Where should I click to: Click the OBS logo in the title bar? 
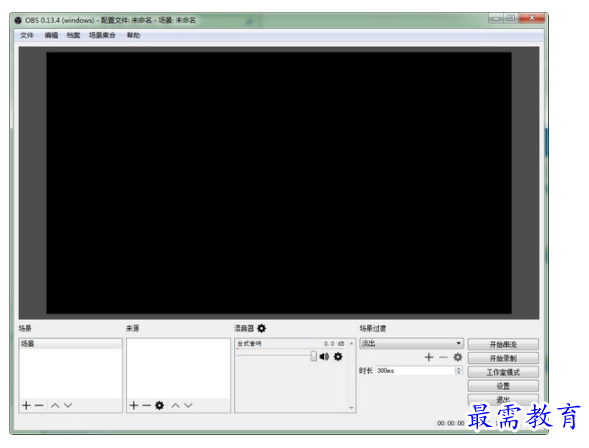[18, 20]
